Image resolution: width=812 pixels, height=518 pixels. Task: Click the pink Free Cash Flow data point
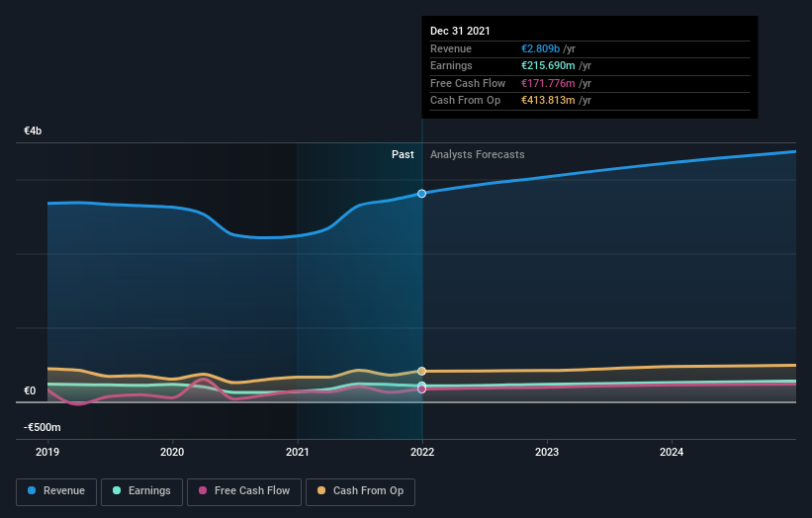point(421,389)
